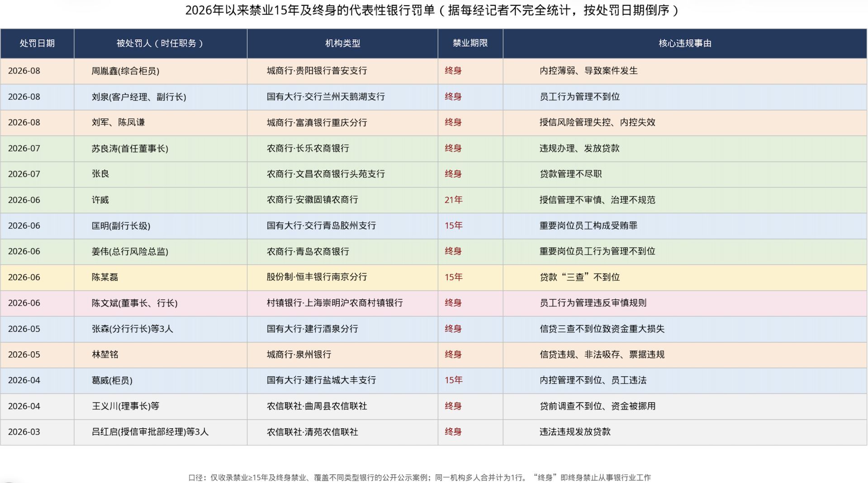This screenshot has width=868, height=483.
Task: Click 国有大行·建行酒泉分行
Action: (x=312, y=329)
